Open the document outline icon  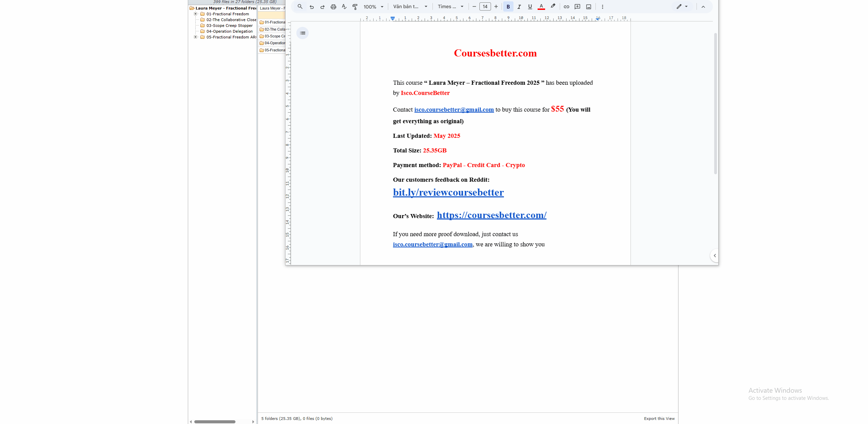click(x=302, y=33)
